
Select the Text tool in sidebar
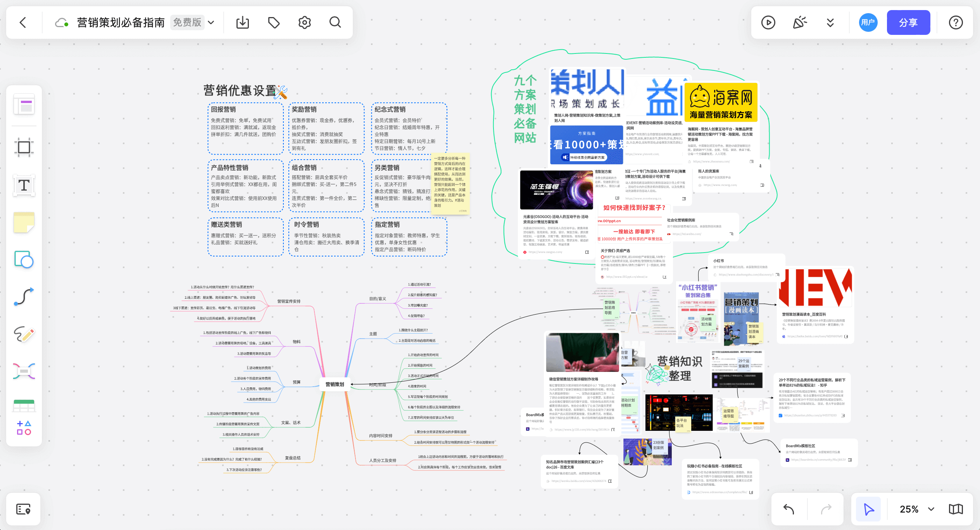24,185
